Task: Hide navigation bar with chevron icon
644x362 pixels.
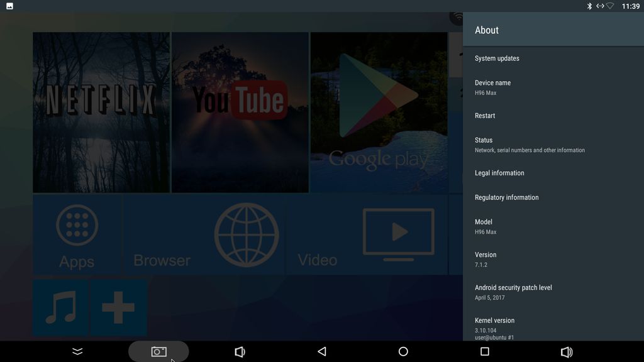Action: [77, 352]
